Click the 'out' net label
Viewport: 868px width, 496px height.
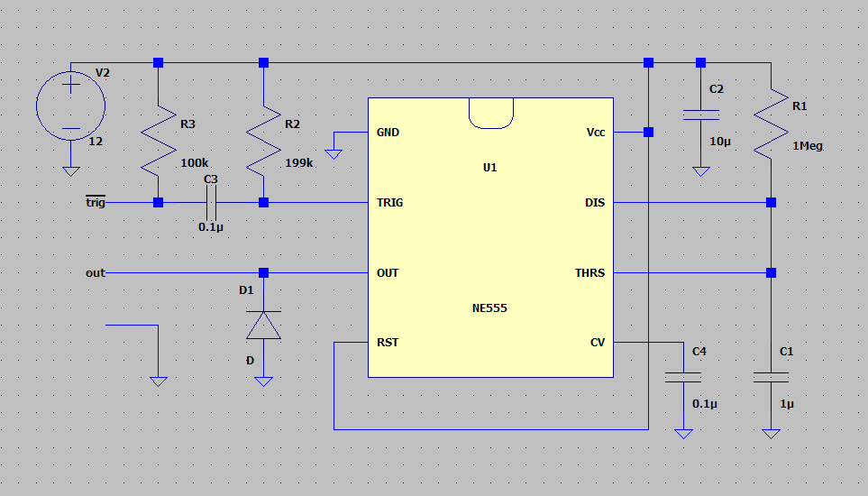click(96, 273)
